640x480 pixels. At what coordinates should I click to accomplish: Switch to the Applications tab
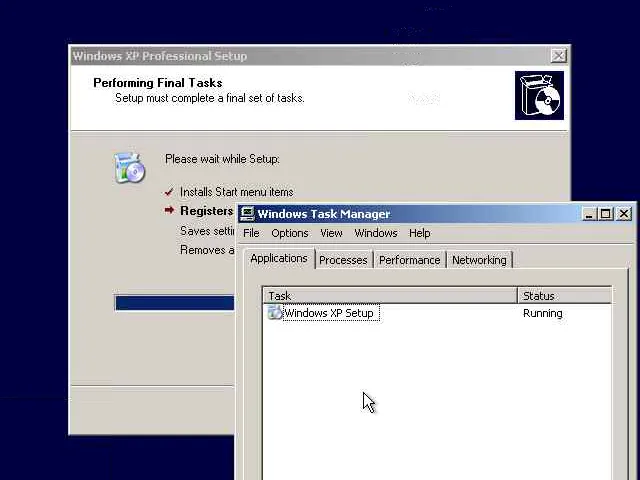pyautogui.click(x=279, y=258)
